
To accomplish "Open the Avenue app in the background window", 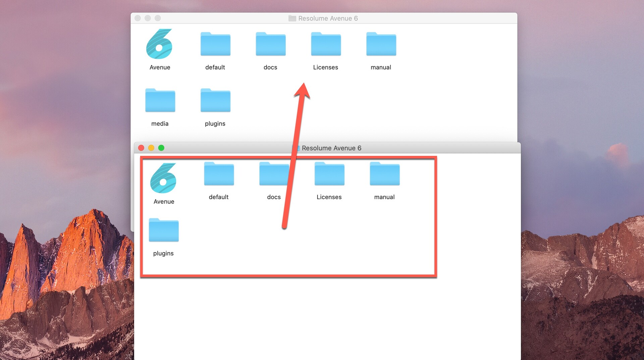I will point(159,44).
